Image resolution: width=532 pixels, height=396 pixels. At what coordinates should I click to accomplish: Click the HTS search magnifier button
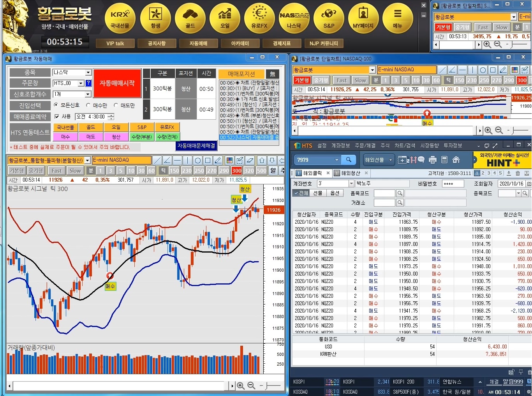point(349,159)
